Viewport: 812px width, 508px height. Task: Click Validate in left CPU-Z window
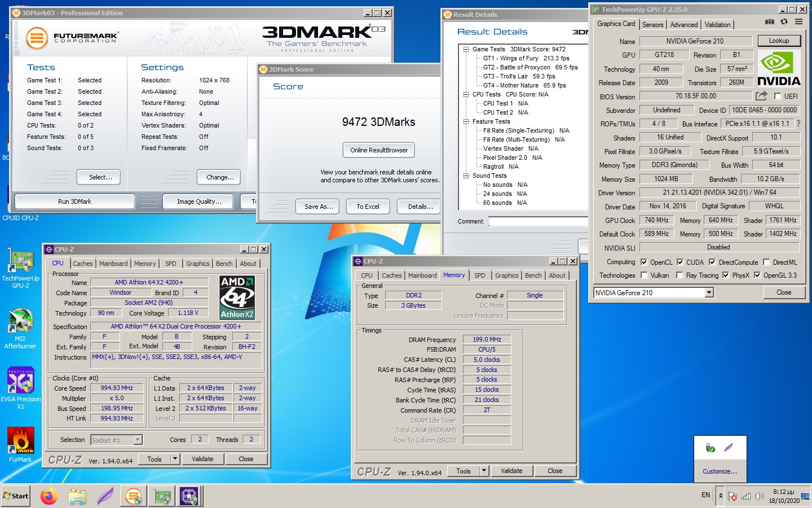(202, 459)
